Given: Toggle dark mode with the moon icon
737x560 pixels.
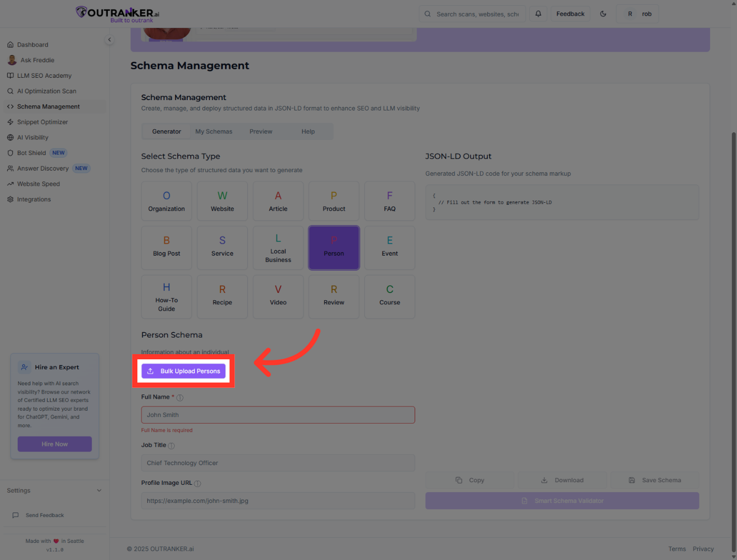Looking at the screenshot, I should pyautogui.click(x=603, y=13).
